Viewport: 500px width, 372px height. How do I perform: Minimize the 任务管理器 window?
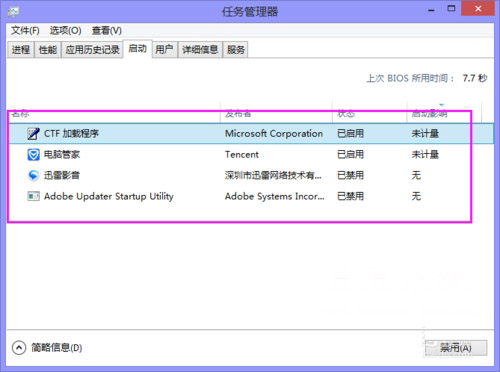[x=431, y=10]
